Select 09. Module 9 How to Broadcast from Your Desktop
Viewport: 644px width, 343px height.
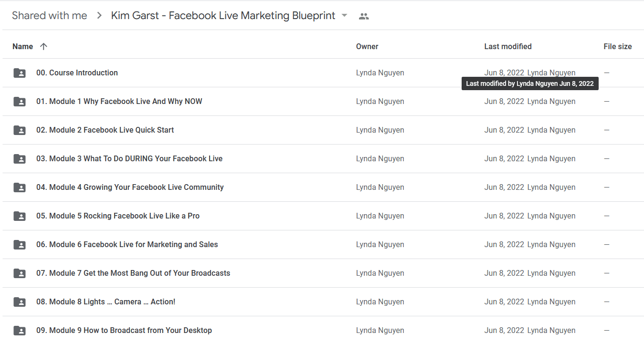click(124, 330)
